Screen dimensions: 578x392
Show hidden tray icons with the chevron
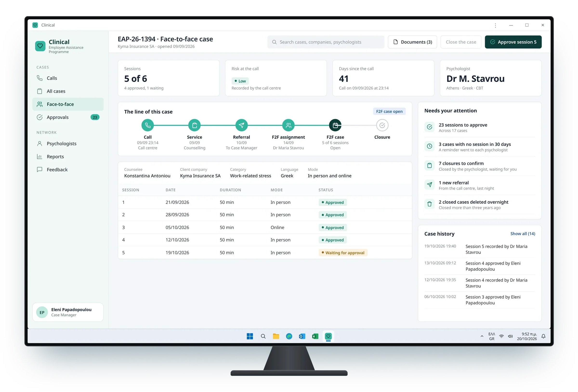tap(482, 336)
